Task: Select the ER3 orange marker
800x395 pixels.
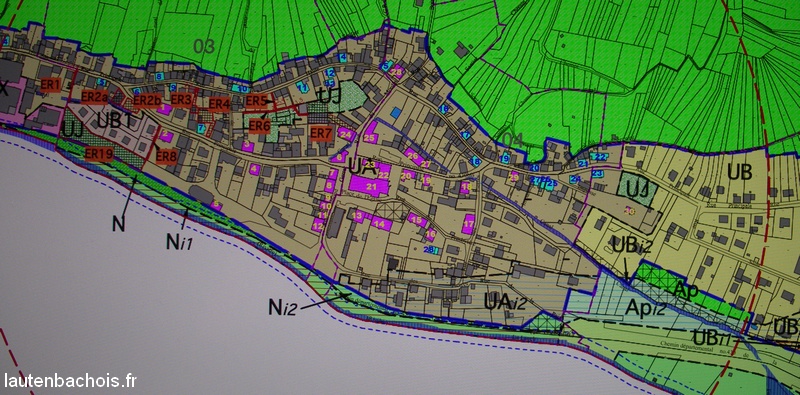Action: [182, 99]
